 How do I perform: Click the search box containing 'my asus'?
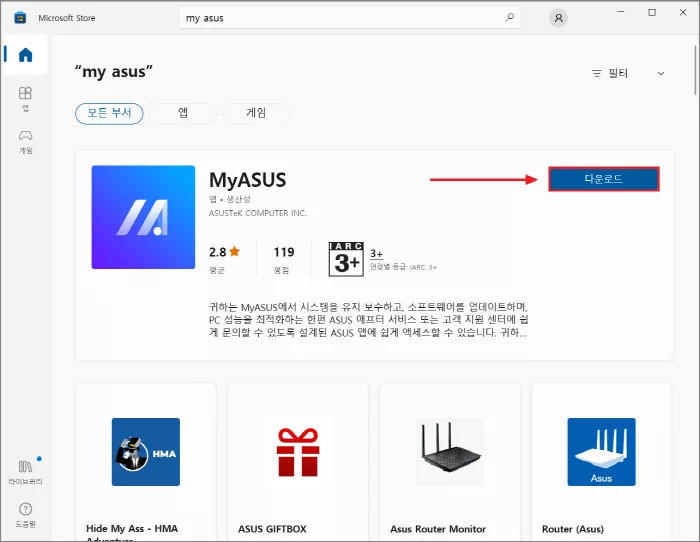coord(350,18)
